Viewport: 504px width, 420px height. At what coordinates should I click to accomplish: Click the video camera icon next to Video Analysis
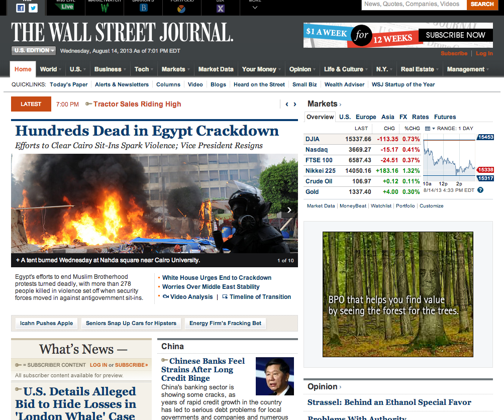(166, 296)
